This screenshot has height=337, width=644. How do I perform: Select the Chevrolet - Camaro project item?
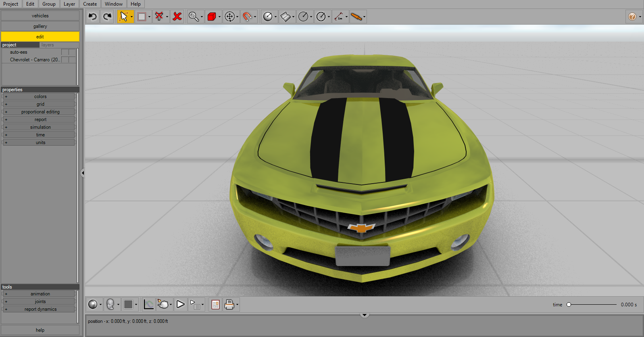[35, 60]
